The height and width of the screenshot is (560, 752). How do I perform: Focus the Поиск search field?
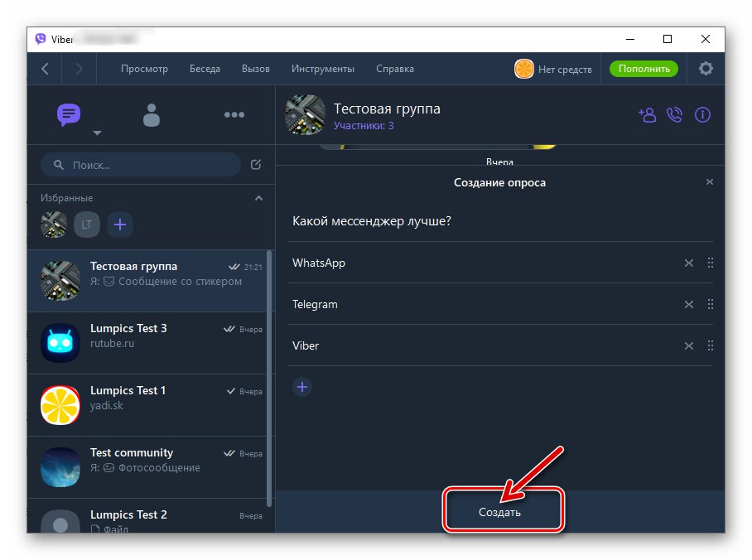tap(141, 165)
